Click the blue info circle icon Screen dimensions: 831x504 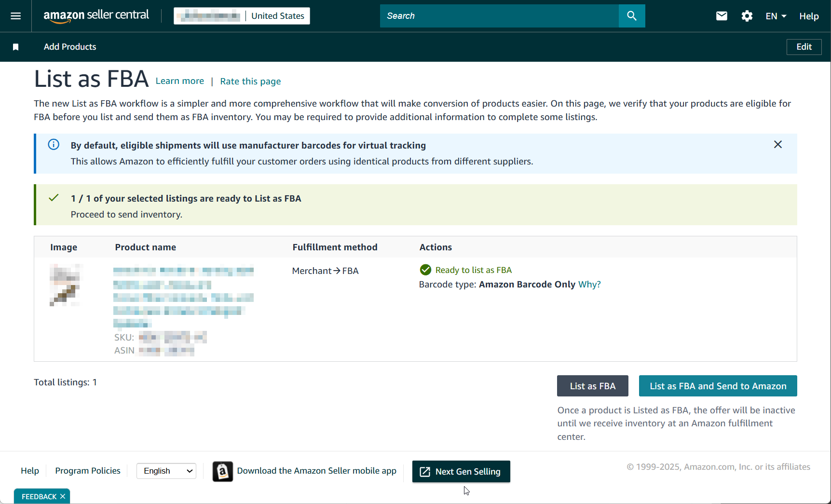click(54, 145)
